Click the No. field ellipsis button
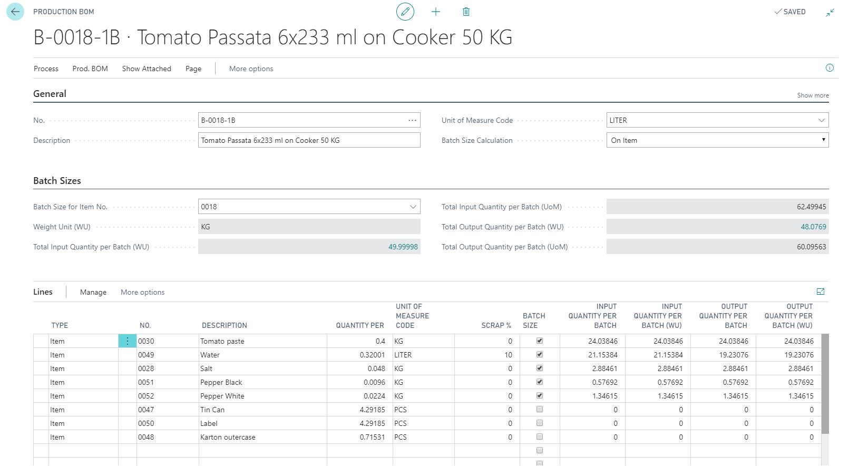This screenshot has width=868, height=466. tap(412, 120)
